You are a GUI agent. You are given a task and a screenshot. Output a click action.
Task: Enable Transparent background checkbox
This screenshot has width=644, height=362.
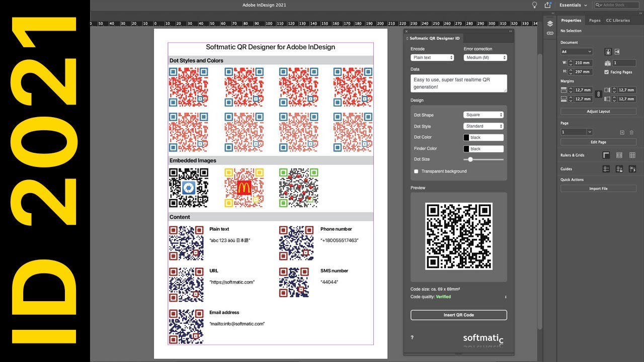[x=416, y=171]
